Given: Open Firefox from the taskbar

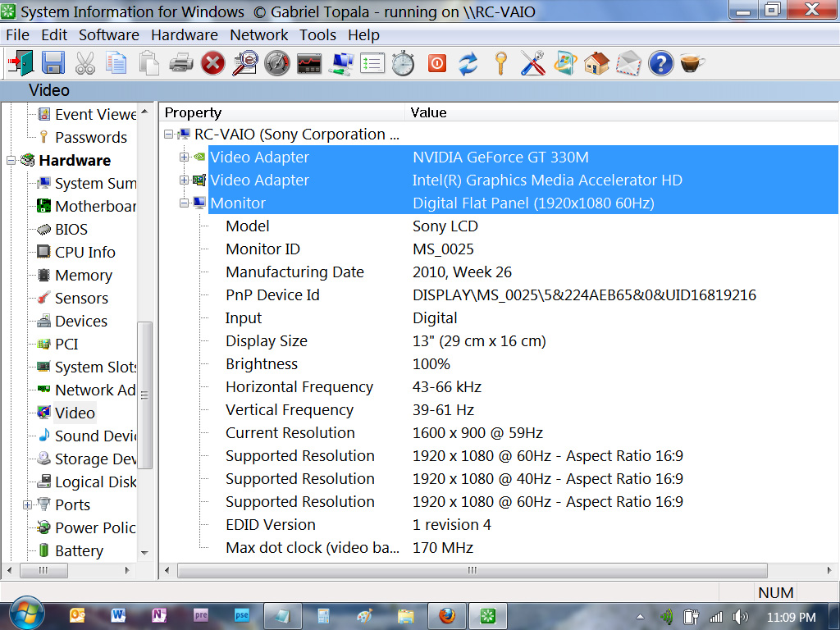Looking at the screenshot, I should tap(447, 616).
